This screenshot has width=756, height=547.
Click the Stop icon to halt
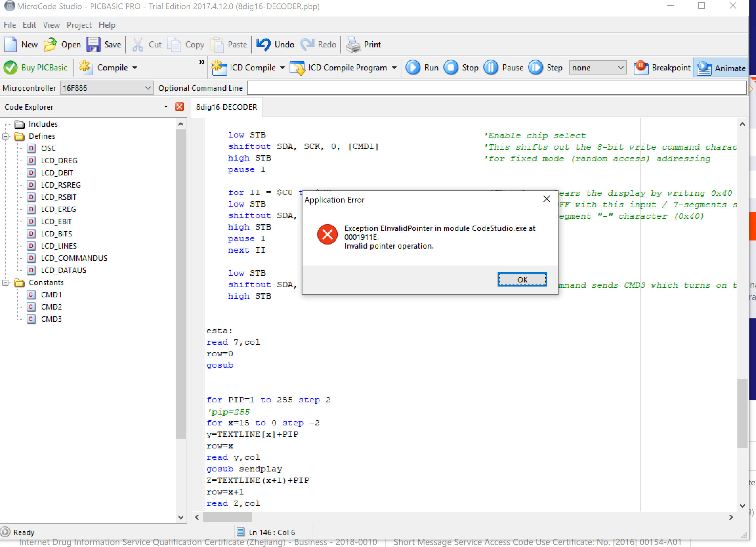coord(451,67)
